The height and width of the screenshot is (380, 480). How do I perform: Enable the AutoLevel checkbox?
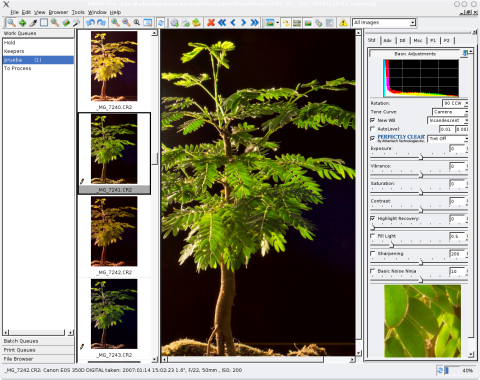(373, 129)
